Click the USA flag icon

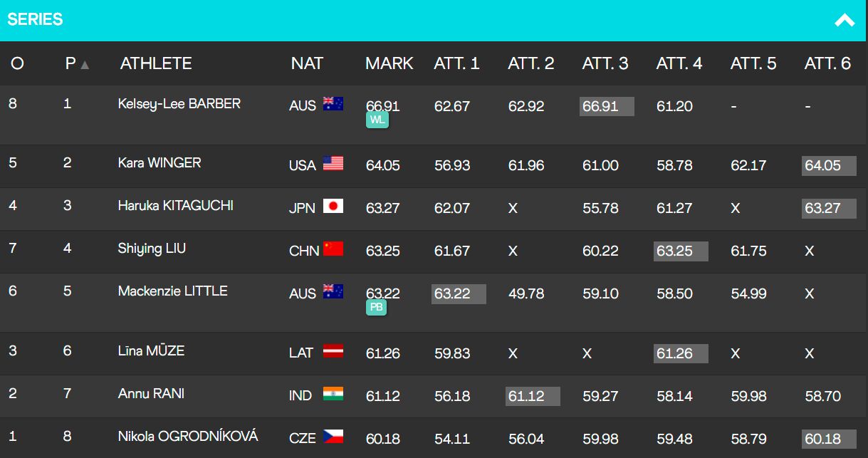[333, 164]
